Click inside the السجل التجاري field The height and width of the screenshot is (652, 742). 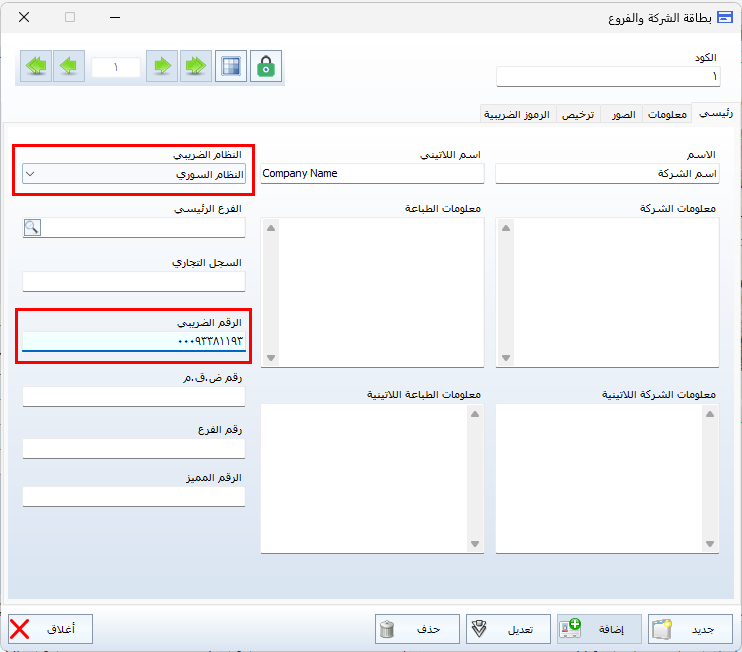coord(133,281)
